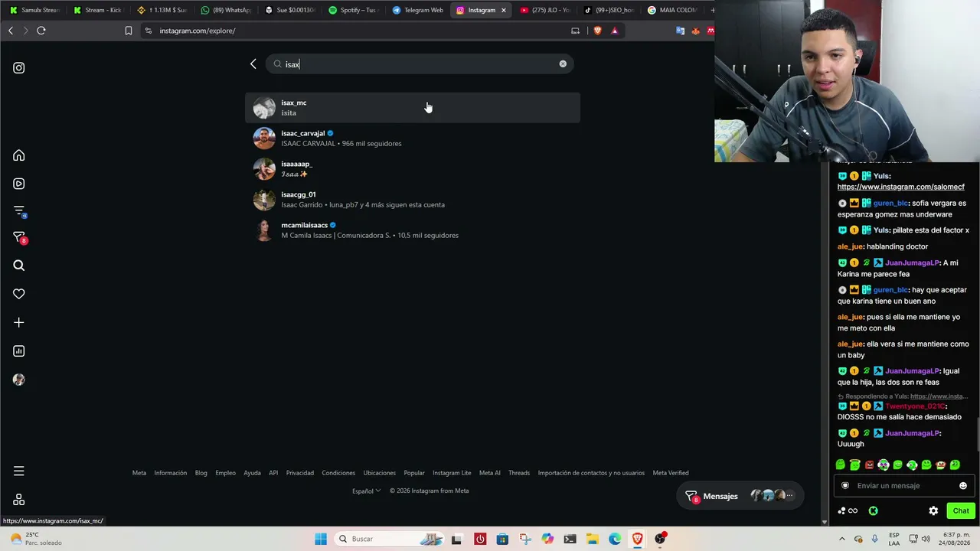Open the Windows Start menu
The width and height of the screenshot is (980, 551).
click(x=321, y=539)
